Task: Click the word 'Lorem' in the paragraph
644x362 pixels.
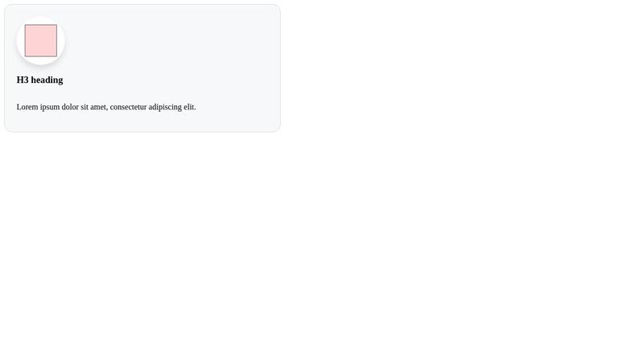Action: click(27, 107)
